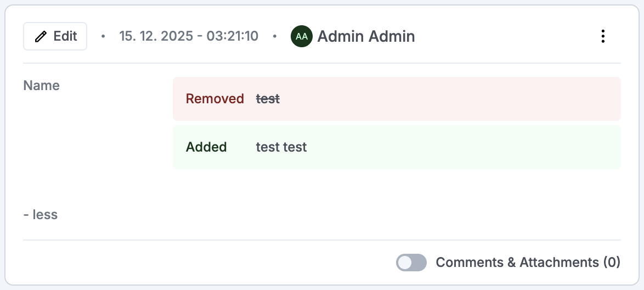
Task: Click the Admin Admin username
Action: point(366,36)
